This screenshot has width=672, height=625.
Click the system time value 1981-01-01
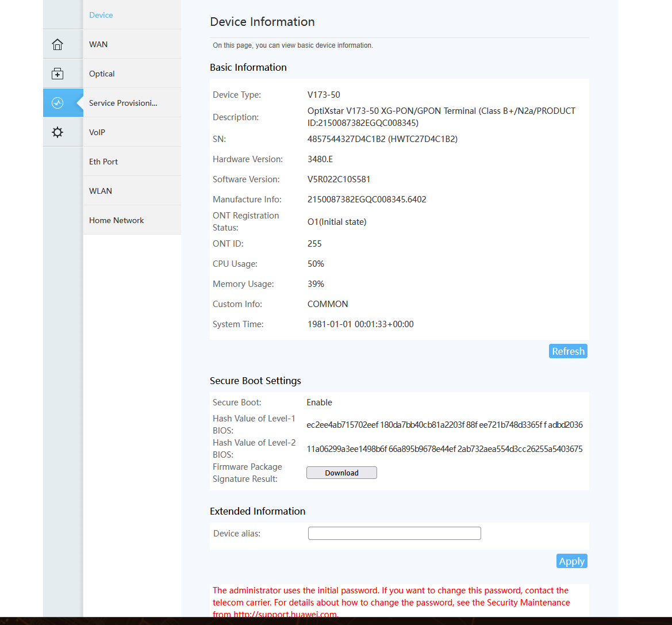coord(360,324)
